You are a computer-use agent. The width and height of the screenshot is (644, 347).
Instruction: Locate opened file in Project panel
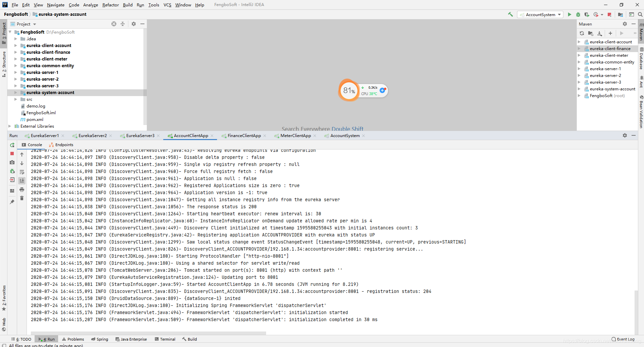point(114,24)
